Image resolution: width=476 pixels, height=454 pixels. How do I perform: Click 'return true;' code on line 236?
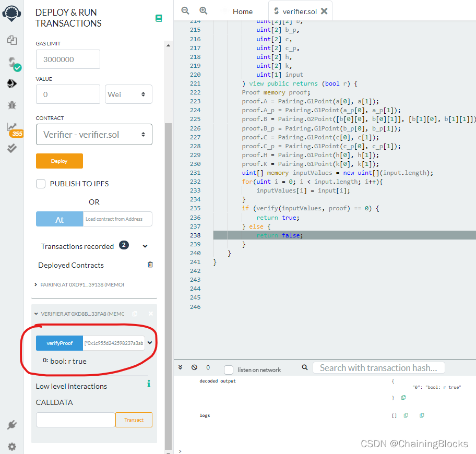pos(278,218)
